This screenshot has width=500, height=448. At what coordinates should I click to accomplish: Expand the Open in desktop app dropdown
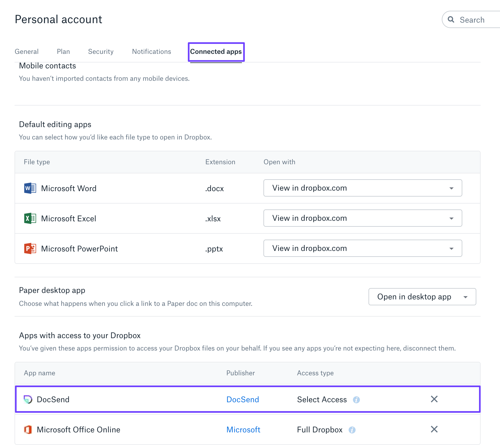coord(422,297)
